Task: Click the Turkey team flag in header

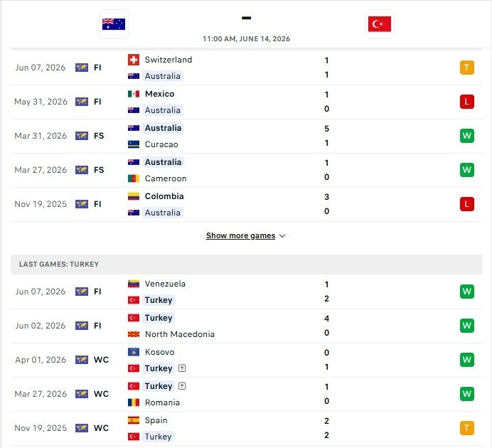Action: click(380, 24)
